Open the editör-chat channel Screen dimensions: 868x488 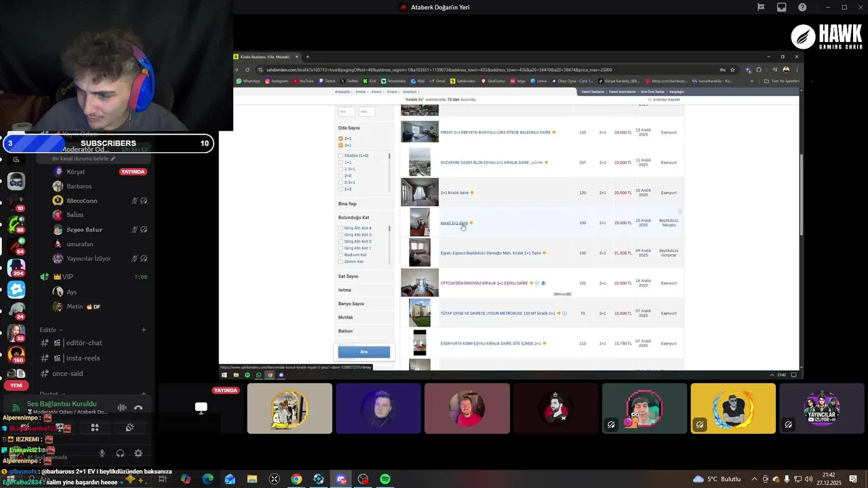pyautogui.click(x=83, y=343)
